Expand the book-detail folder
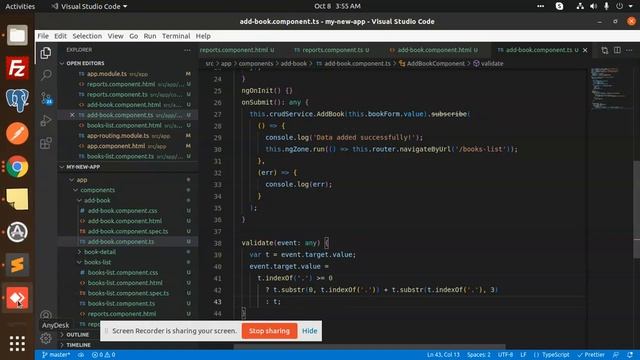 tap(100, 252)
